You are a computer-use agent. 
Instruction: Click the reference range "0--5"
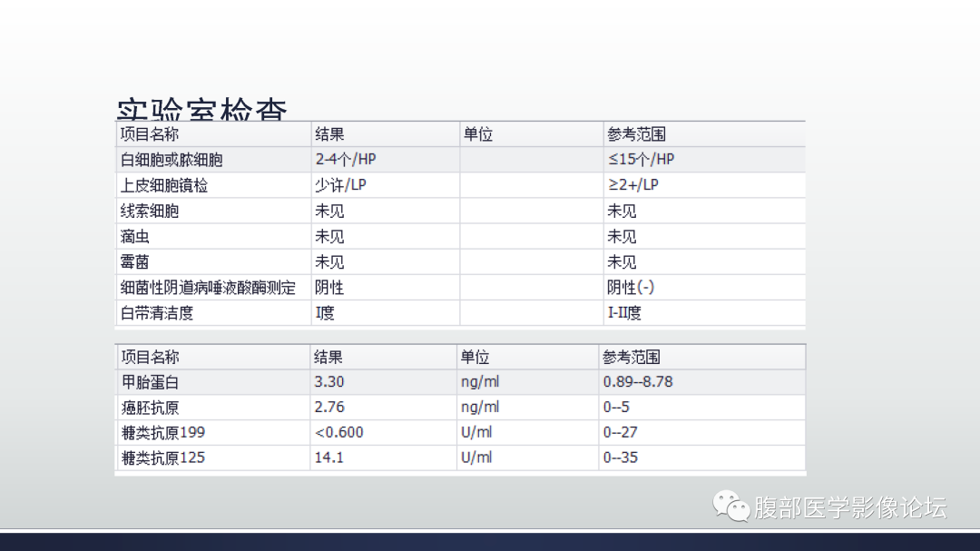tap(616, 408)
